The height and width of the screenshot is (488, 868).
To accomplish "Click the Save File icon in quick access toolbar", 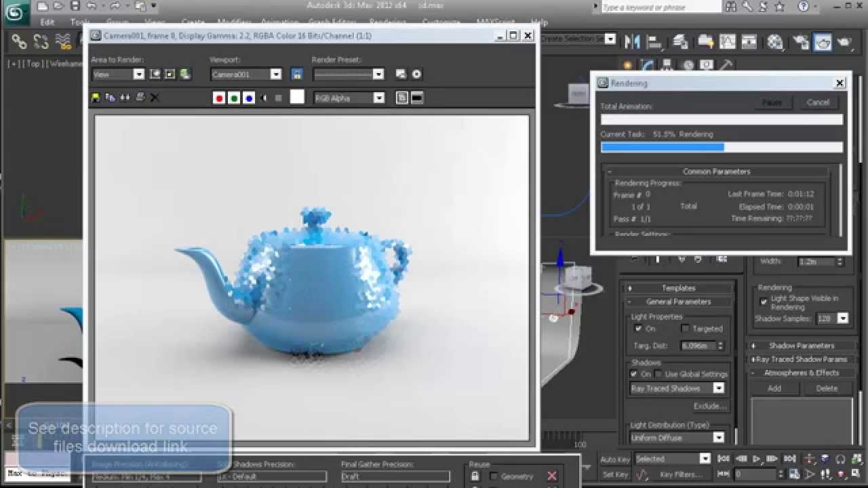I will click(x=75, y=7).
